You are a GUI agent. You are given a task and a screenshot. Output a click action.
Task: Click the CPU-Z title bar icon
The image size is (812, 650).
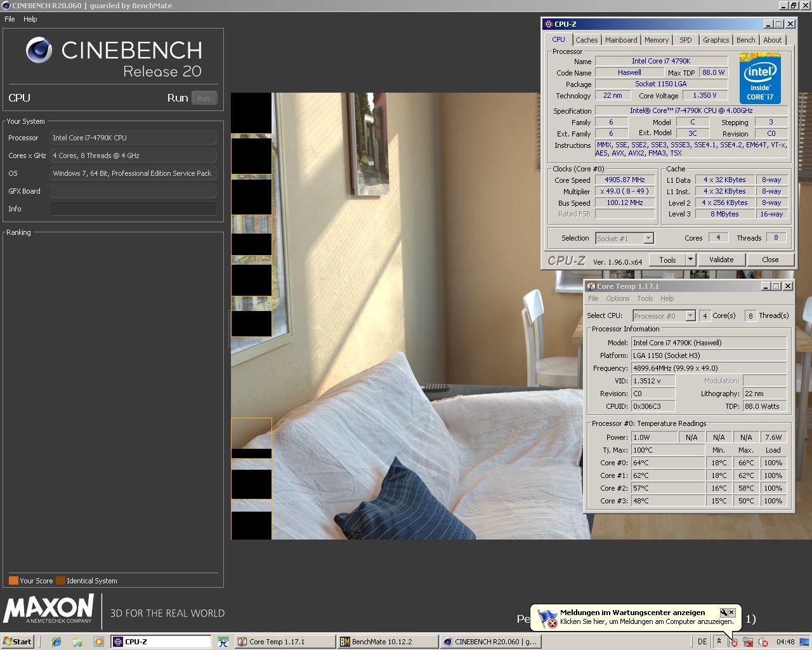[548, 24]
